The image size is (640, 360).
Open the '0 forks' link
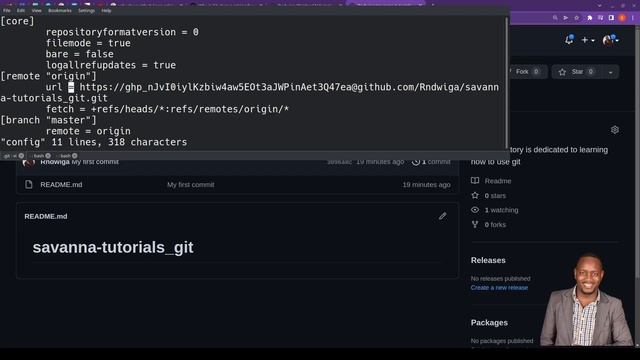pos(495,225)
